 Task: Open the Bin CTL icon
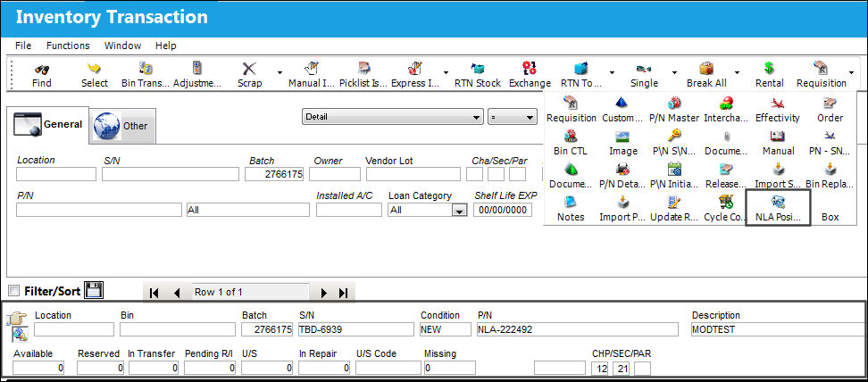coord(571,137)
